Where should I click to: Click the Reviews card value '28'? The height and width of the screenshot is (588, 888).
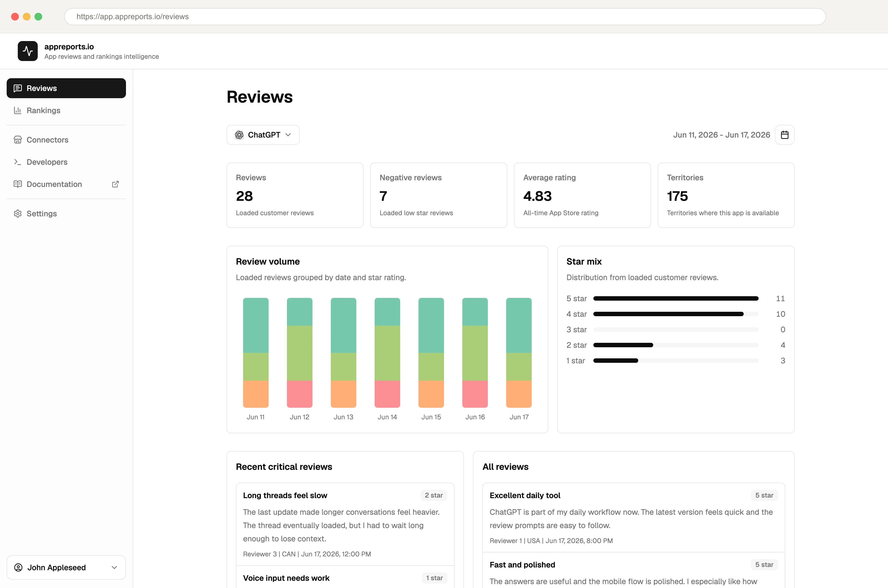pos(244,196)
